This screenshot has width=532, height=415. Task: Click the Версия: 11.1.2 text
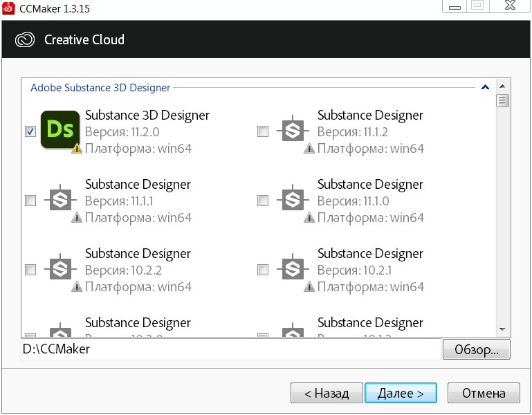click(353, 131)
